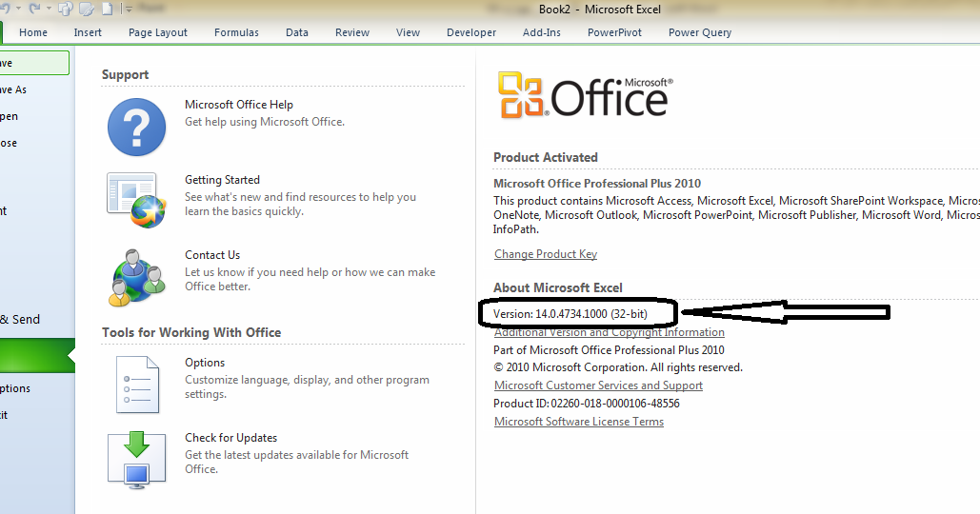Click the Change Product Key link
Viewport: 980px width, 514px height.
pos(546,254)
